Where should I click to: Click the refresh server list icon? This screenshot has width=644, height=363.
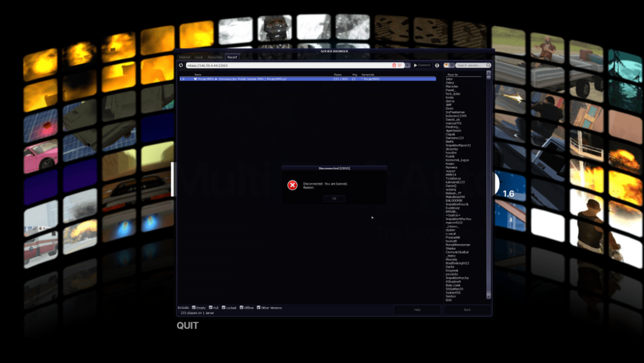point(181,65)
